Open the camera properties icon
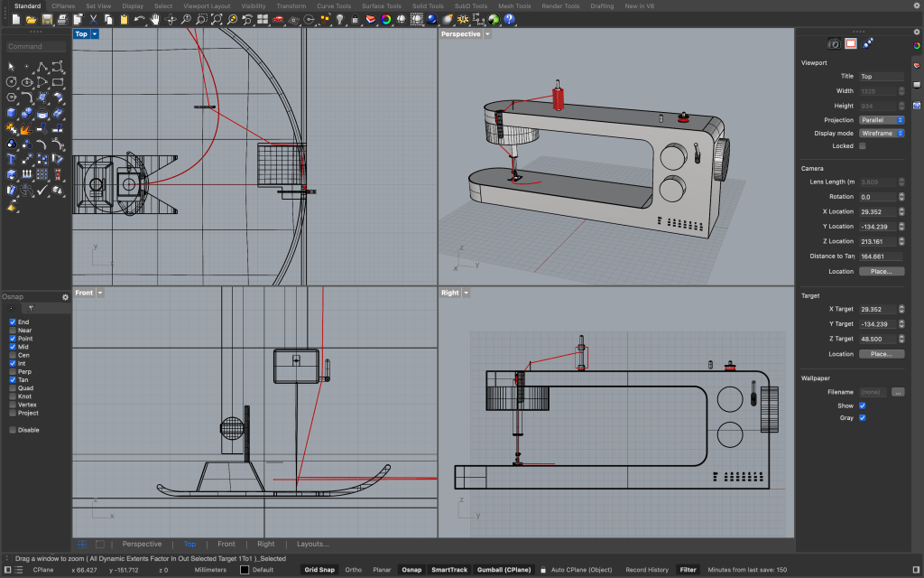Viewport: 924px width, 578px height. pyautogui.click(x=834, y=43)
